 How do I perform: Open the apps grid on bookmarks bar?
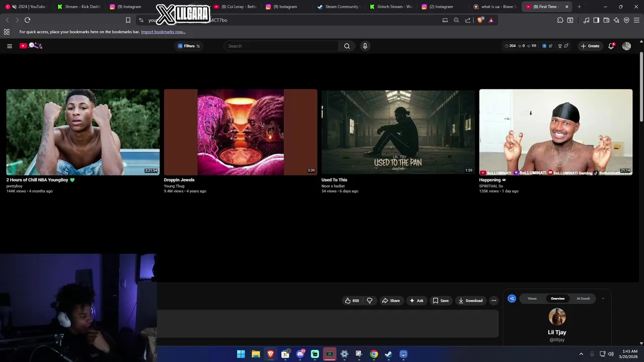[7, 32]
